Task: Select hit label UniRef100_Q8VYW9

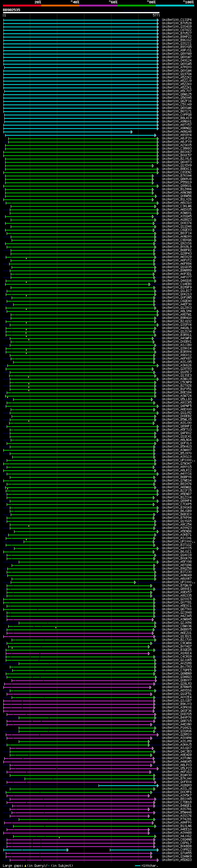Action: click(176, 54)
